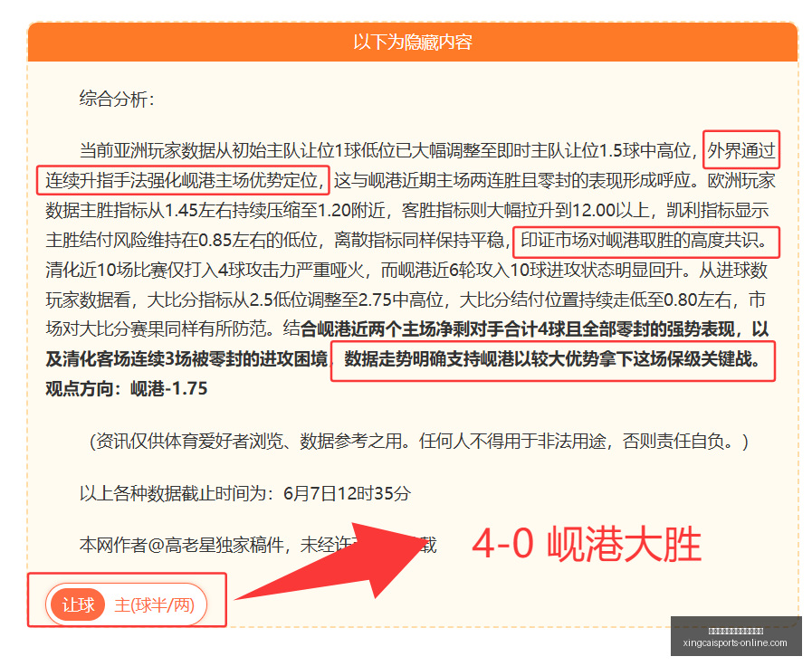Image resolution: width=812 pixels, height=666 pixels.
Task: Select the 主(球半/两) pick label
Action: point(154,604)
